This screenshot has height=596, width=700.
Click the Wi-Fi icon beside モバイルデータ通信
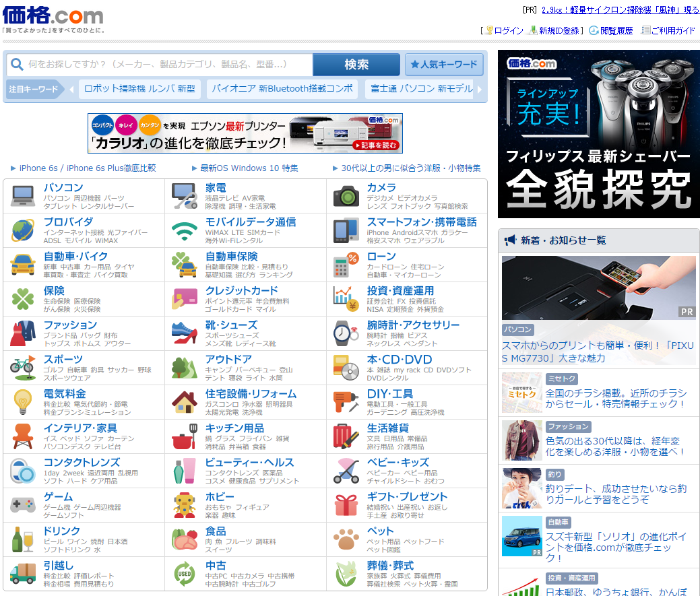[x=185, y=230]
